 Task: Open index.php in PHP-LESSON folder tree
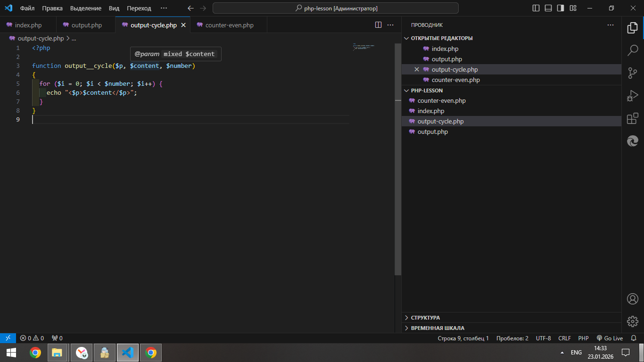[431, 111]
